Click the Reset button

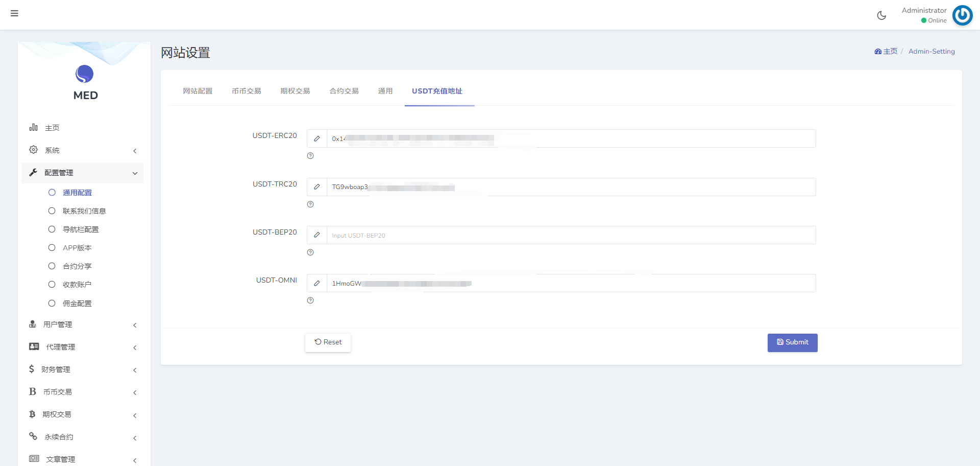(328, 342)
